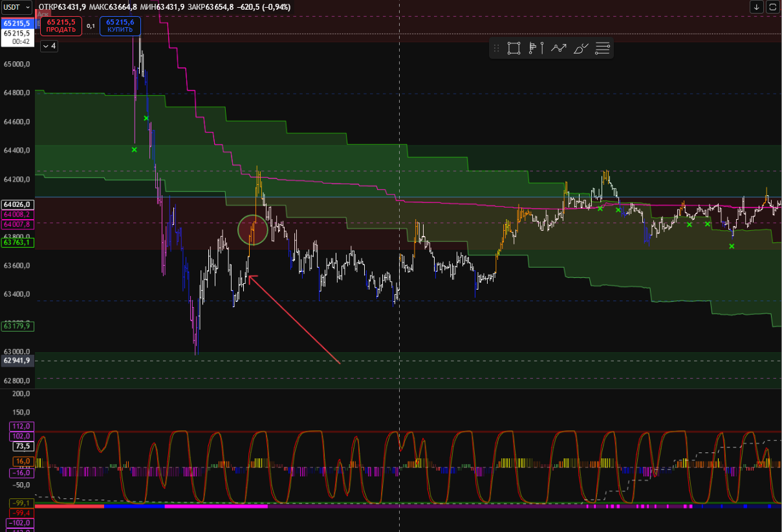Screen dimensions: 782x532
Task: Select the trend line arrow tool
Action: click(x=558, y=48)
